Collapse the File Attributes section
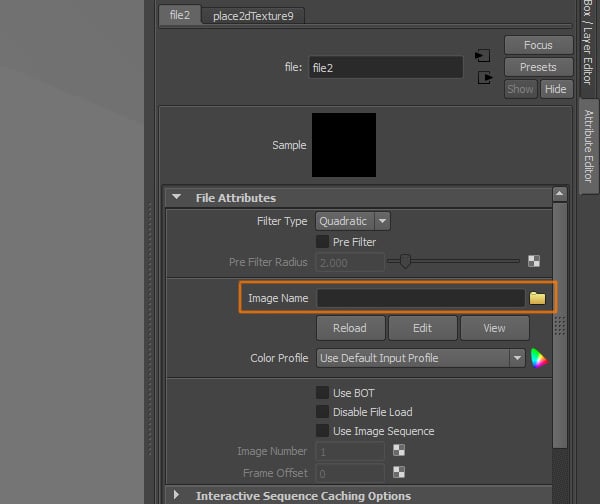Screen dimensions: 600x504 [x=177, y=198]
